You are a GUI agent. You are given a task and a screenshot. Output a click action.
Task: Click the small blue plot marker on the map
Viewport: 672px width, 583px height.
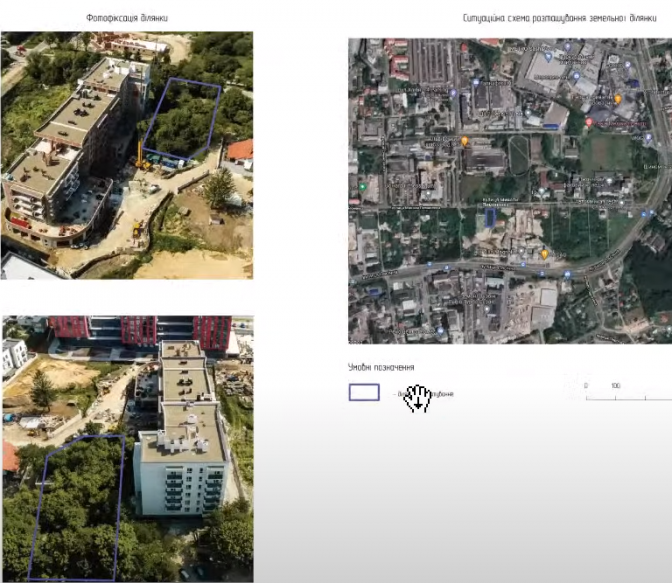(x=489, y=216)
